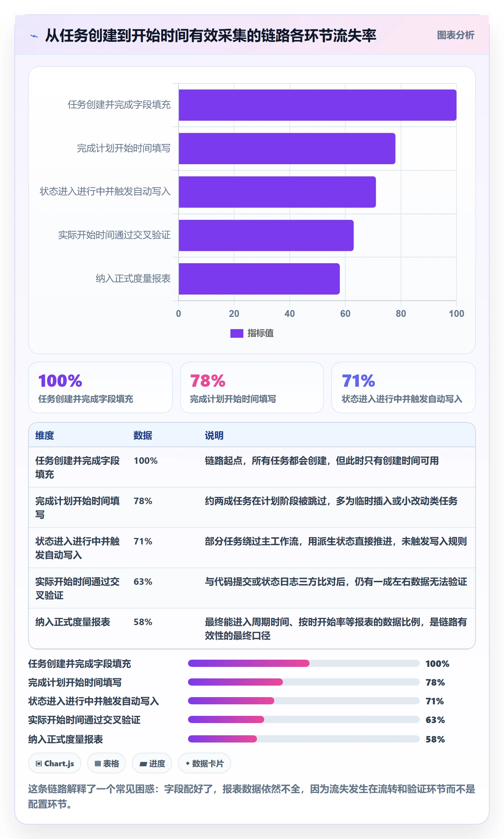
Task: Toggle the 指标值 legend color swatch
Action: (x=237, y=333)
